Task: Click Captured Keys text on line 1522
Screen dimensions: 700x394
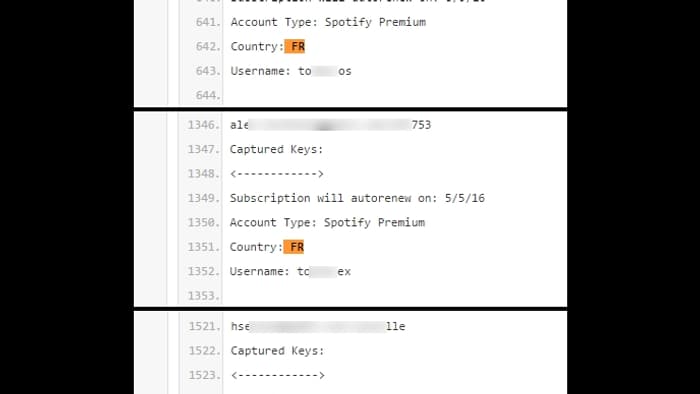Action: click(x=277, y=351)
